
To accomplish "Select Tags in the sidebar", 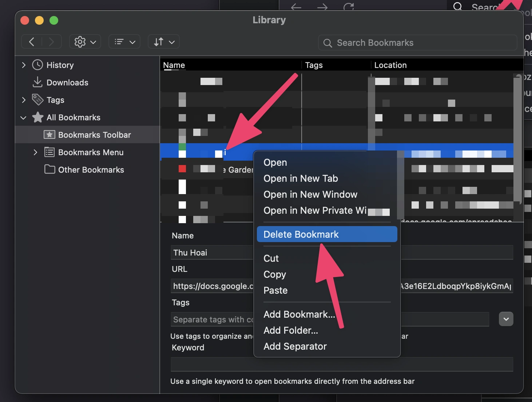I will point(55,100).
